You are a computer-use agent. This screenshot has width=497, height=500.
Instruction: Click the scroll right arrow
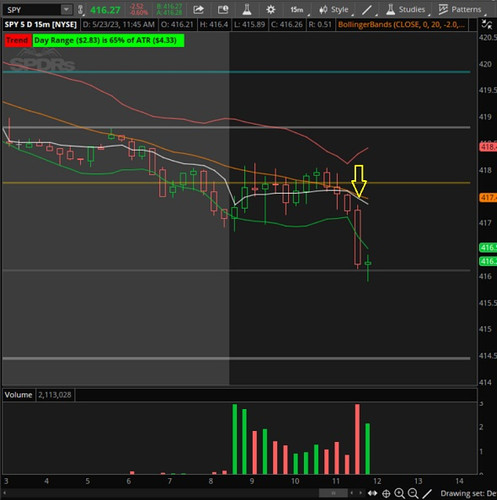(x=360, y=493)
